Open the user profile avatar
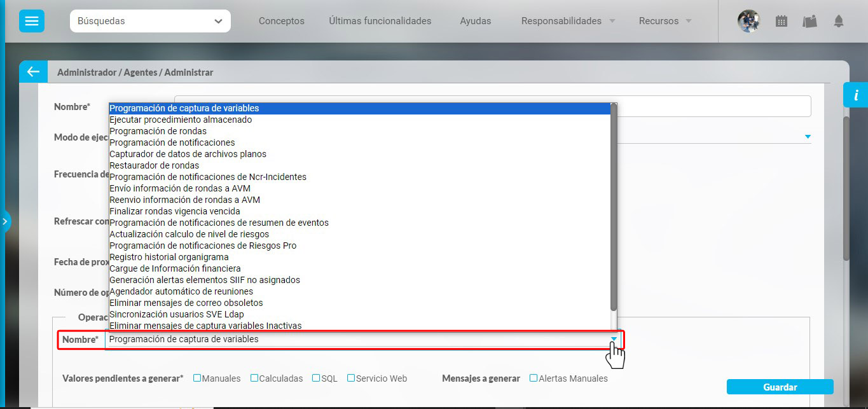Screen dimensions: 868x409 (x=748, y=21)
